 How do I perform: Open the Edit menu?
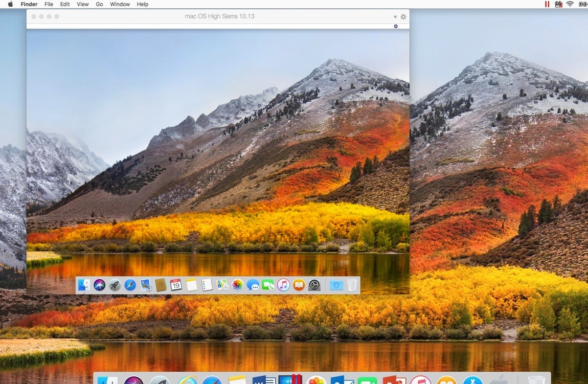pos(65,4)
